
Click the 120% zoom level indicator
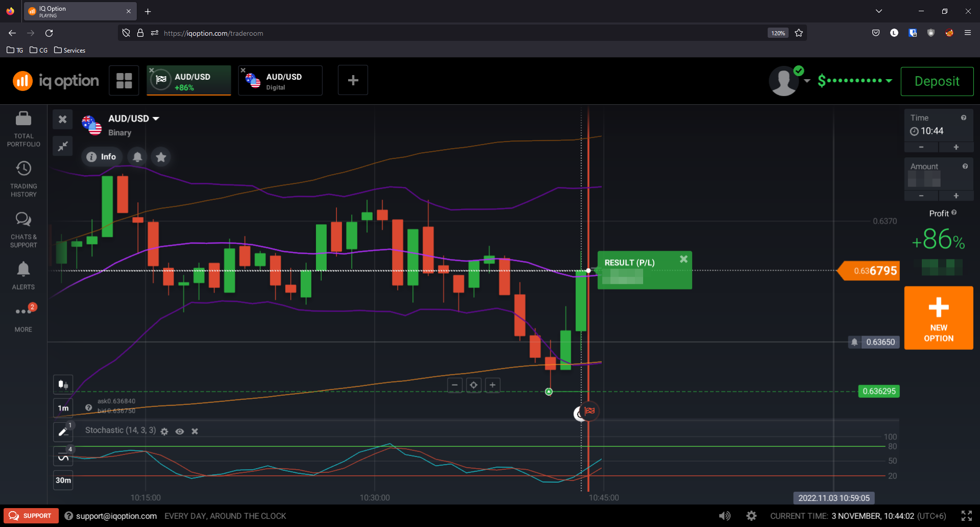click(778, 33)
